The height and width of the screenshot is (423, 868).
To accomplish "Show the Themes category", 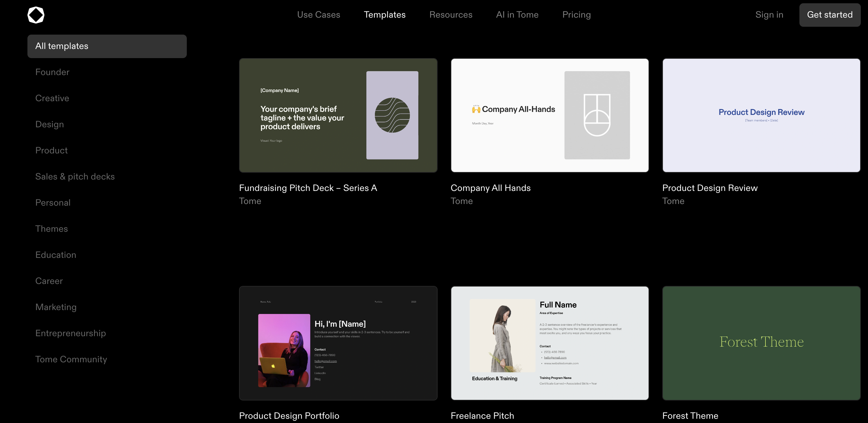I will (x=52, y=229).
